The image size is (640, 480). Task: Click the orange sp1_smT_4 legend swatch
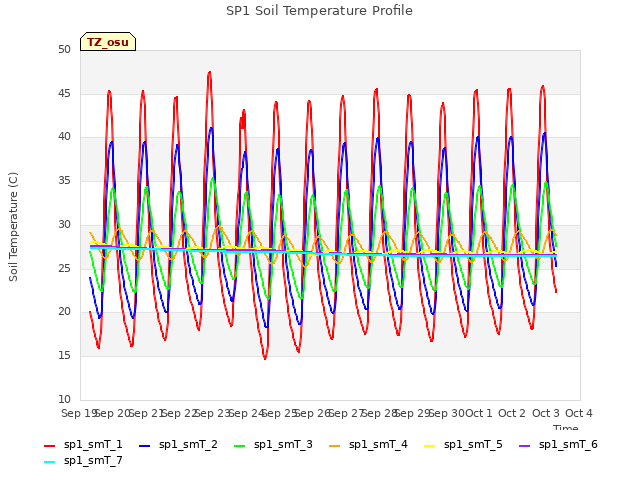(x=334, y=446)
